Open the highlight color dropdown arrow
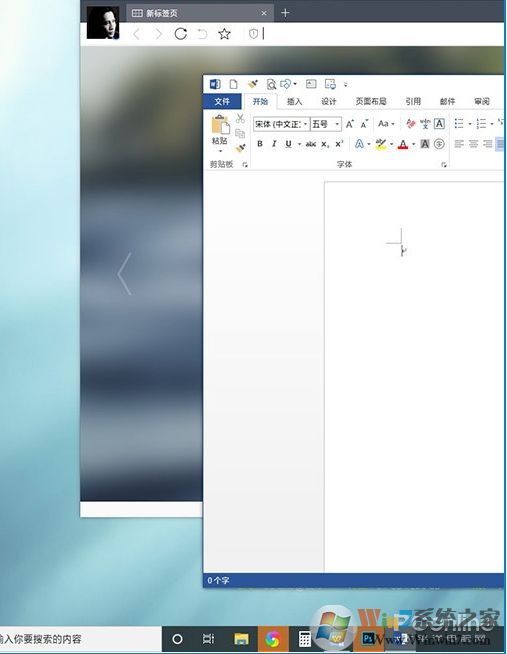Viewport: 507px width, 654px height. pos(391,144)
